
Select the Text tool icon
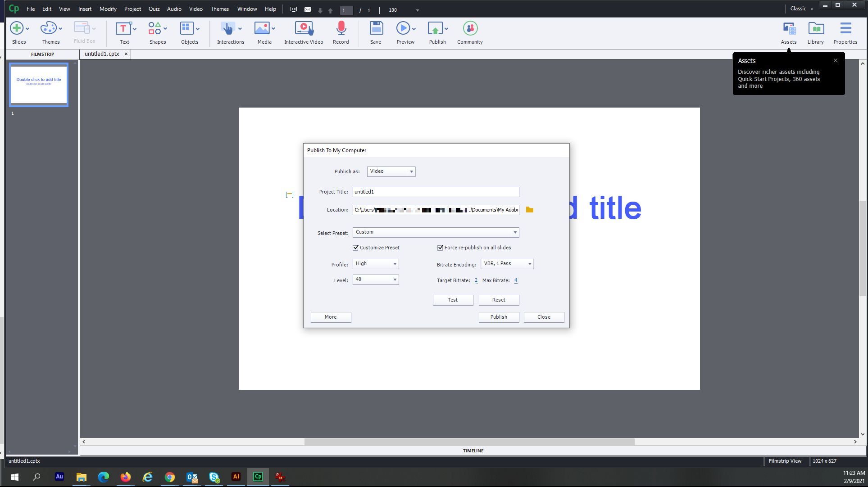click(x=123, y=28)
